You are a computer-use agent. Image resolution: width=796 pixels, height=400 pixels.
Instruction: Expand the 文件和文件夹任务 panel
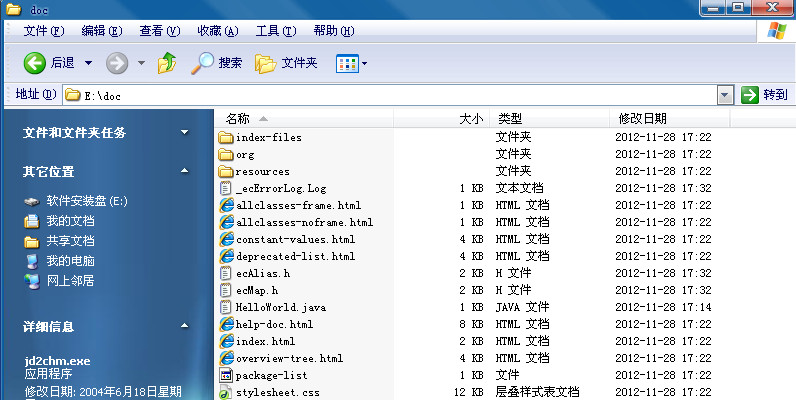tap(185, 132)
